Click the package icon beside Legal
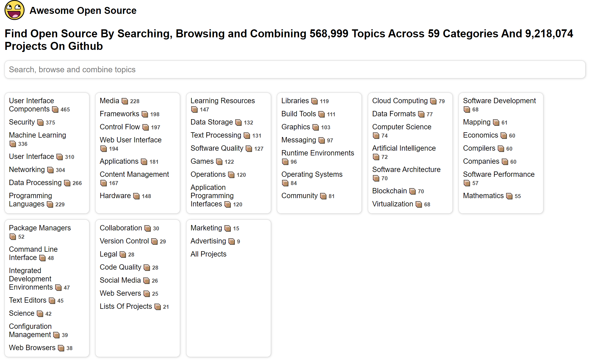This screenshot has height=364, width=593. pyautogui.click(x=123, y=254)
